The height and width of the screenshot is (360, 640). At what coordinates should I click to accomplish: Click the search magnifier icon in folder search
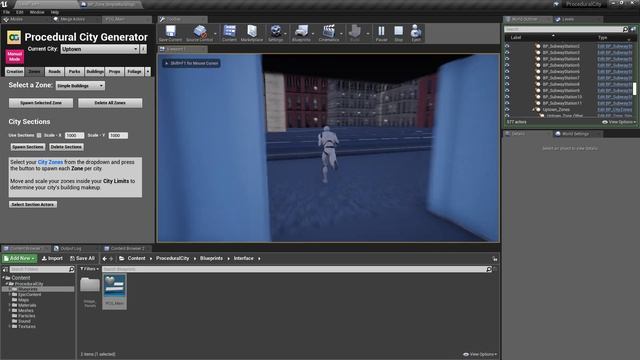[71, 269]
